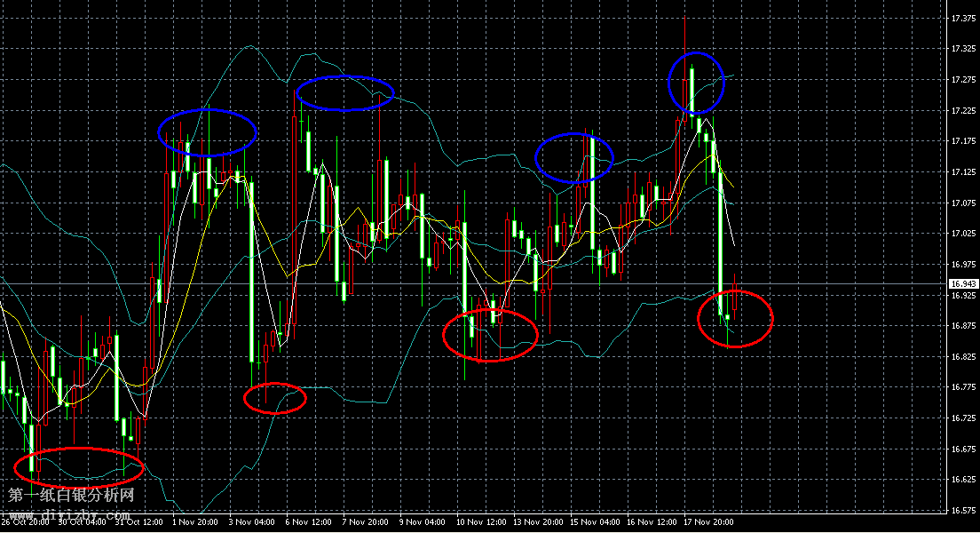The width and height of the screenshot is (980, 533).
Task: Click the current price tag 16.943
Action: click(x=963, y=284)
